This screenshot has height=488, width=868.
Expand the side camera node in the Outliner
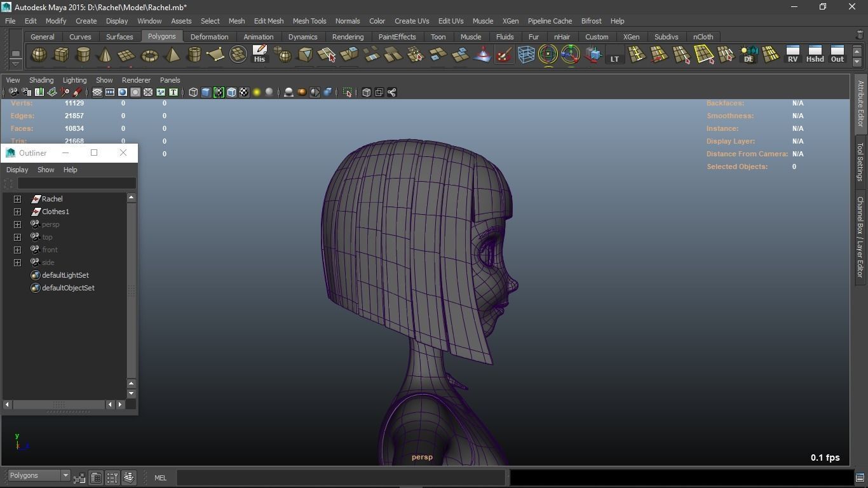(x=18, y=262)
